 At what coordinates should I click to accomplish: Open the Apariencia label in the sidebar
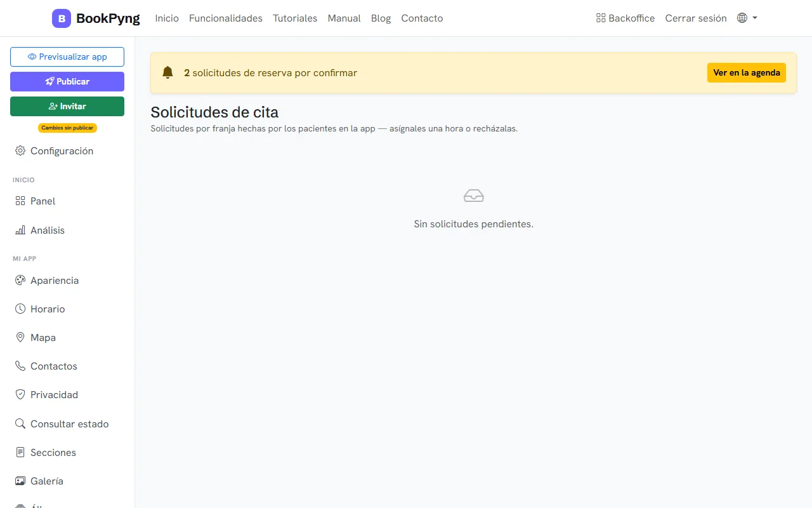(x=55, y=280)
